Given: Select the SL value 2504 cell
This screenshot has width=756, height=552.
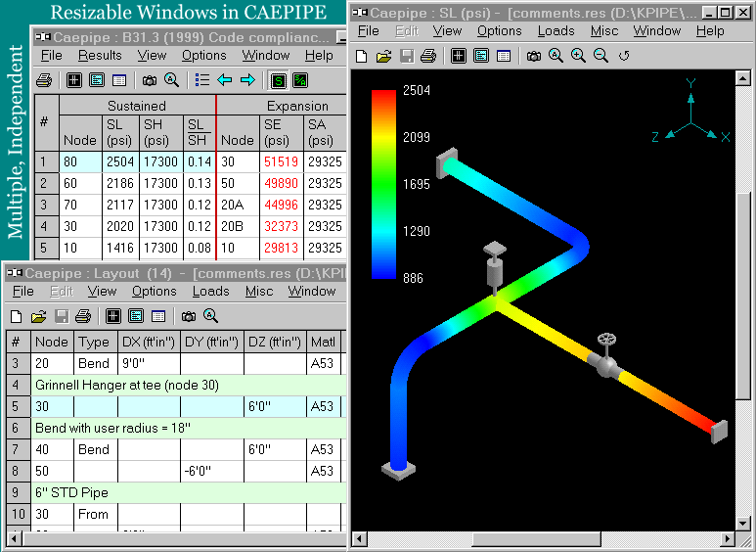Looking at the screenshot, I should tap(120, 161).
